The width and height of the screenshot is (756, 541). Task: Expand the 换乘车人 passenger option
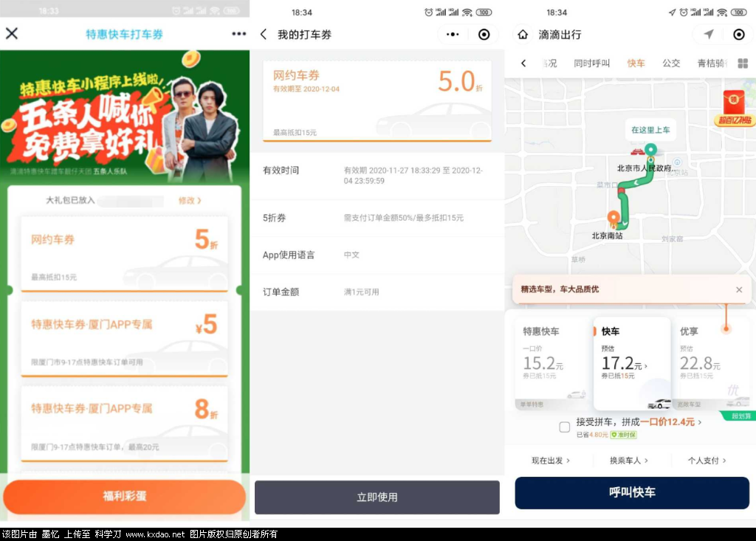(x=629, y=461)
